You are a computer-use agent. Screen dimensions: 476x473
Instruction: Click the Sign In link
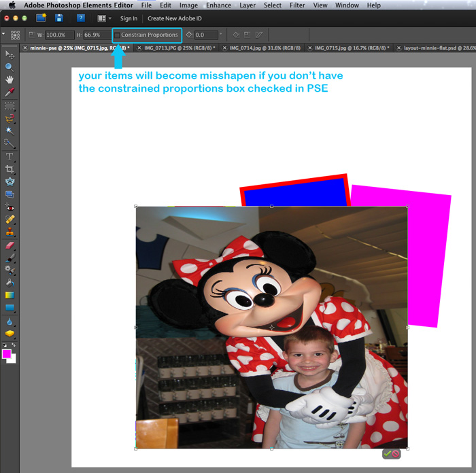pyautogui.click(x=129, y=18)
